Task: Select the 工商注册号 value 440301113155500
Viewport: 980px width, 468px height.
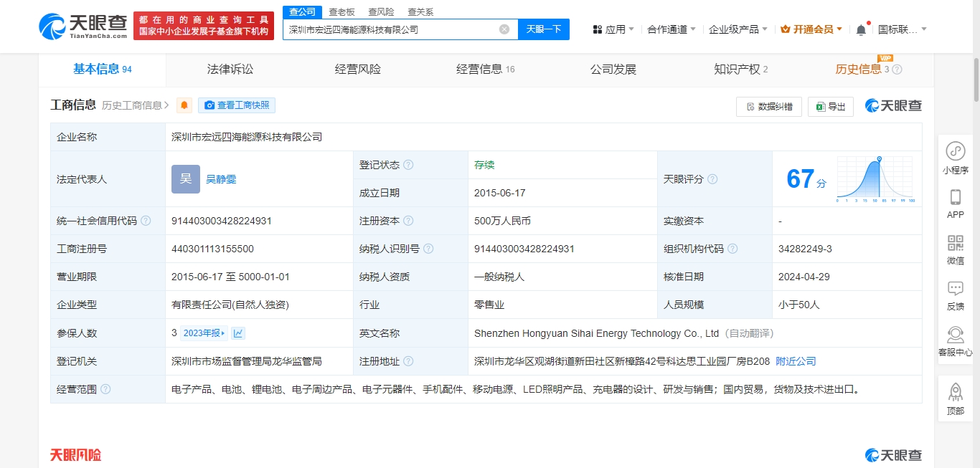Action: tap(212, 249)
